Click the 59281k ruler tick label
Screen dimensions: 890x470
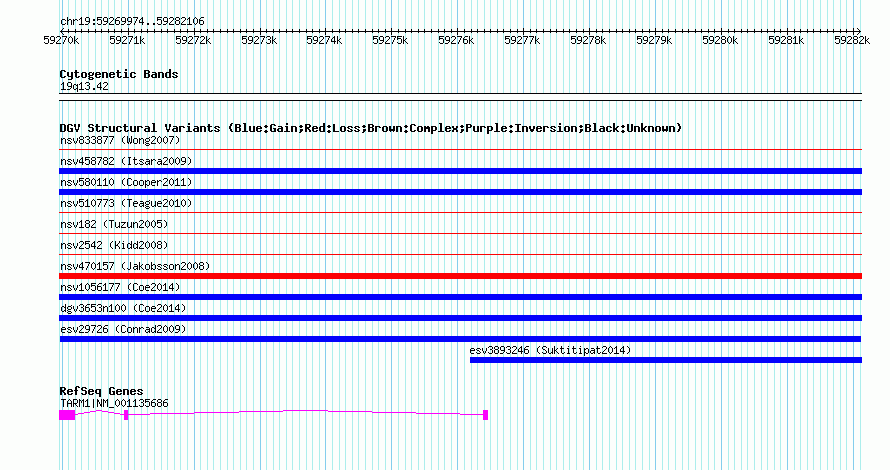(x=786, y=40)
